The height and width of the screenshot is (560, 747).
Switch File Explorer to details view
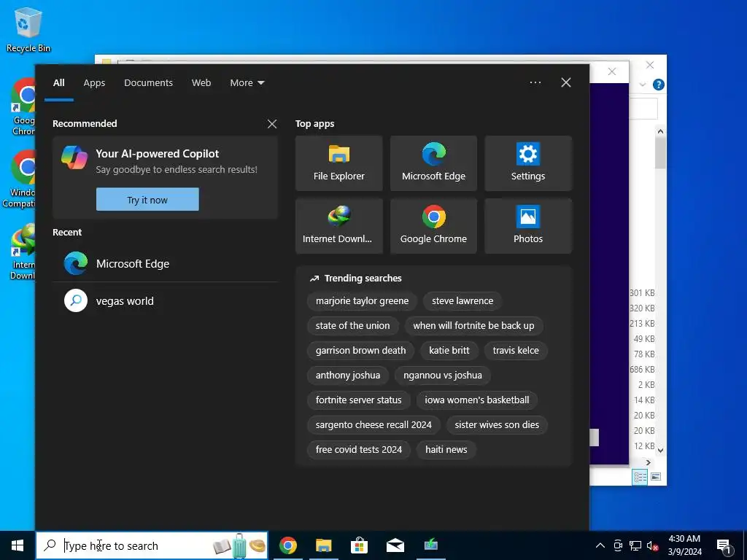tap(640, 477)
